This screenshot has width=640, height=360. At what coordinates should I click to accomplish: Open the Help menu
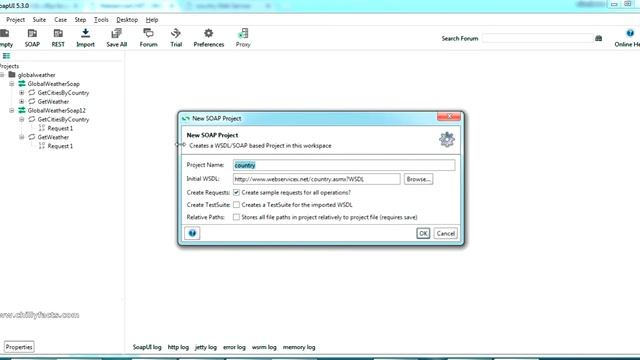pyautogui.click(x=152, y=20)
